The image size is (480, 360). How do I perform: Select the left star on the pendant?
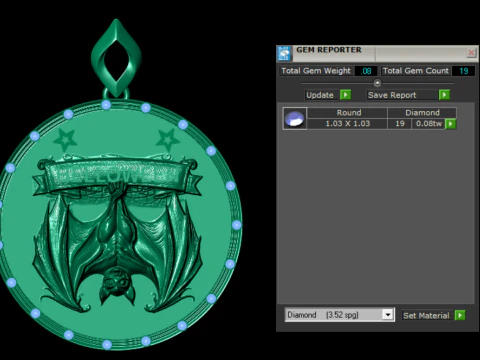pyautogui.click(x=65, y=140)
